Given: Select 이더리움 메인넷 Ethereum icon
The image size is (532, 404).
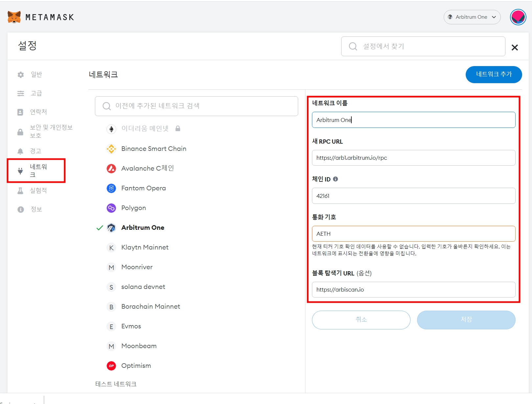Looking at the screenshot, I should click(111, 129).
